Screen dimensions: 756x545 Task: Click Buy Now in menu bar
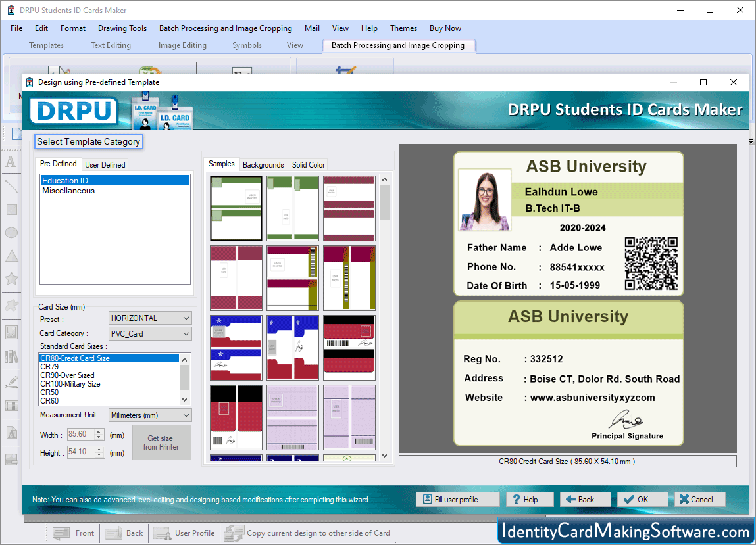[445, 28]
